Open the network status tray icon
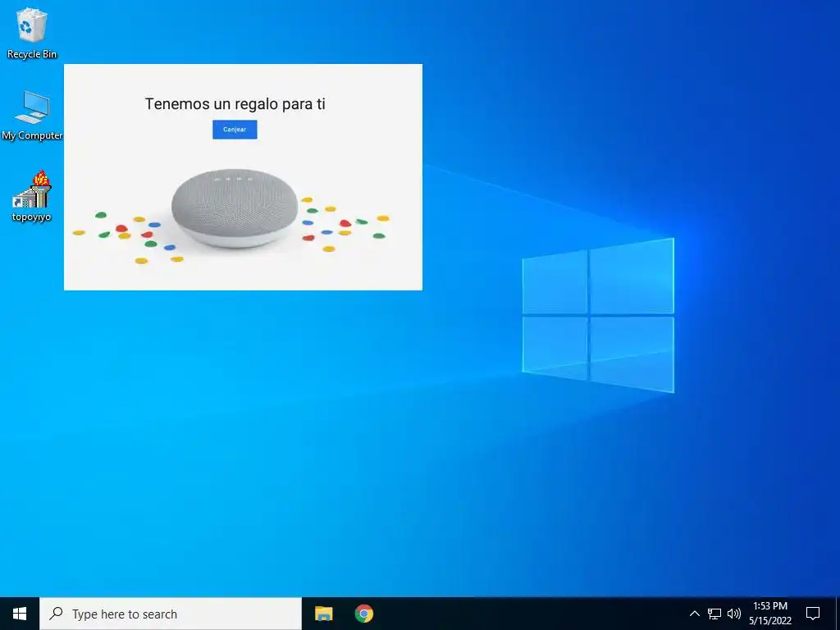 (714, 614)
